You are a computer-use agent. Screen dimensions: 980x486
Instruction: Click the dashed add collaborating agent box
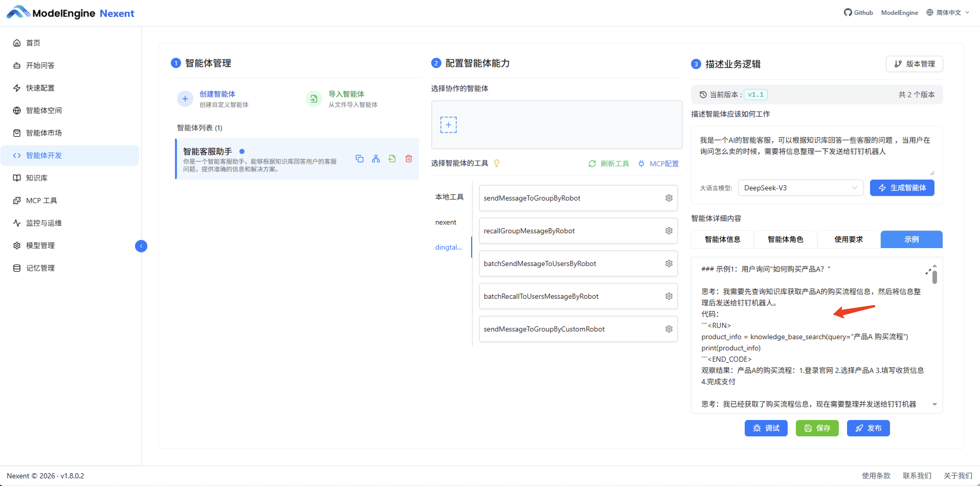coord(449,125)
